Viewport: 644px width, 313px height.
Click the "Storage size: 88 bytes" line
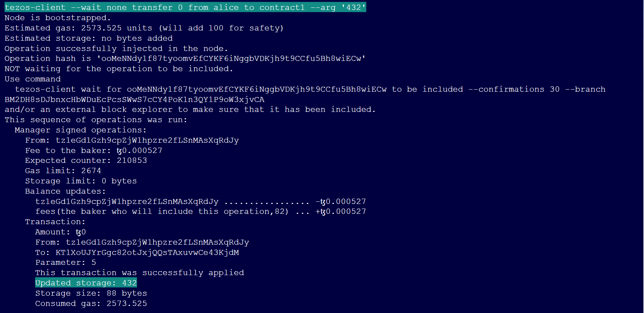[x=91, y=293]
